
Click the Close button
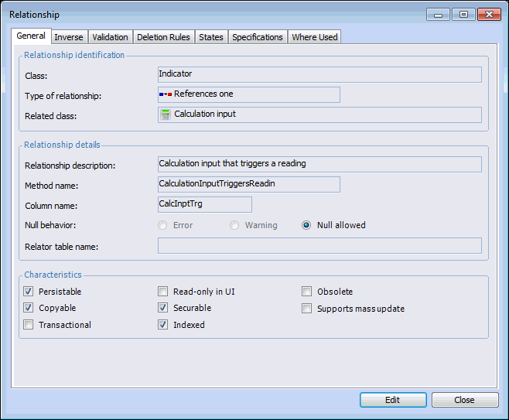[464, 400]
